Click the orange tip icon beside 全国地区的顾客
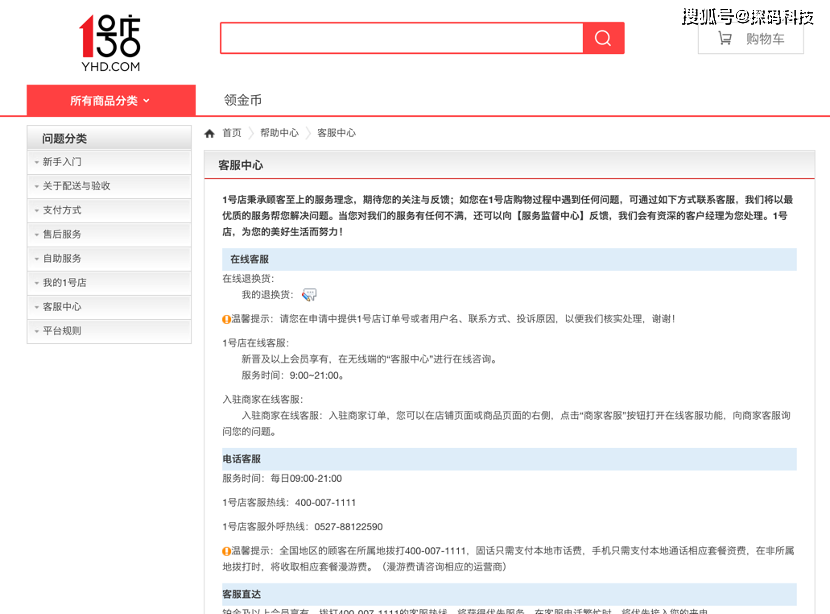This screenshot has width=830, height=614. click(226, 551)
